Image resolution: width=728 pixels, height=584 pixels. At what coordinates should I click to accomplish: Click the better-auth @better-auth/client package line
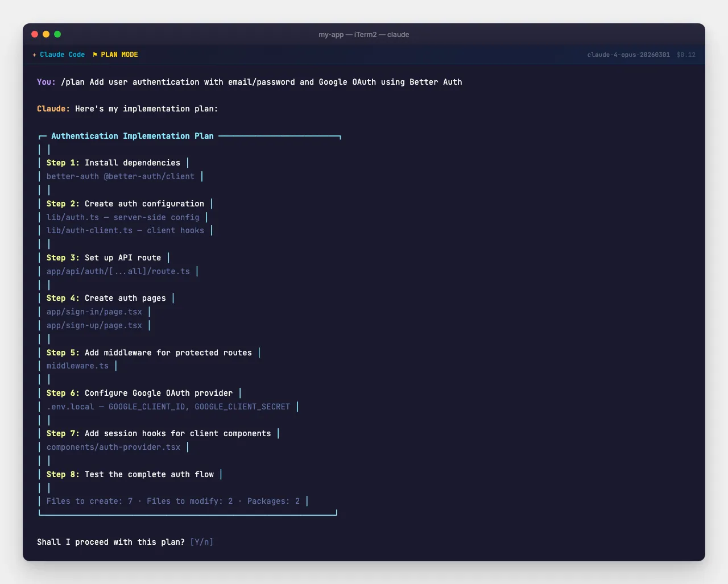click(x=121, y=176)
